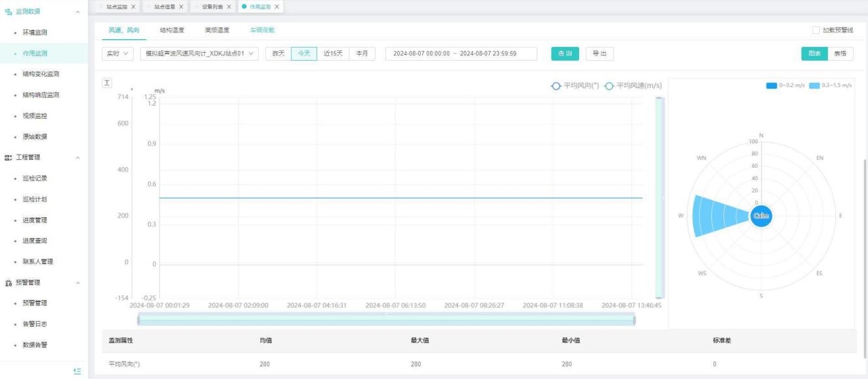Click the sidebar collapse icon at bottom

pyautogui.click(x=77, y=371)
